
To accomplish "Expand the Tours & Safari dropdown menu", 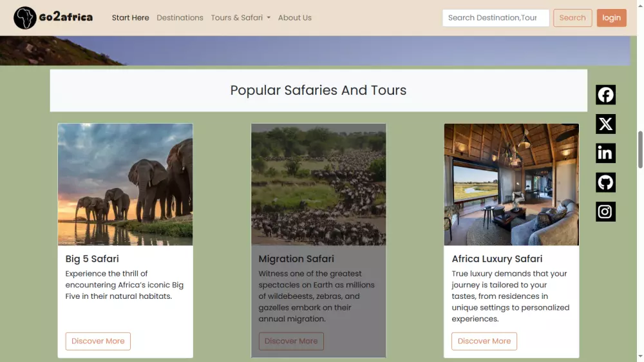I will 241,17.
